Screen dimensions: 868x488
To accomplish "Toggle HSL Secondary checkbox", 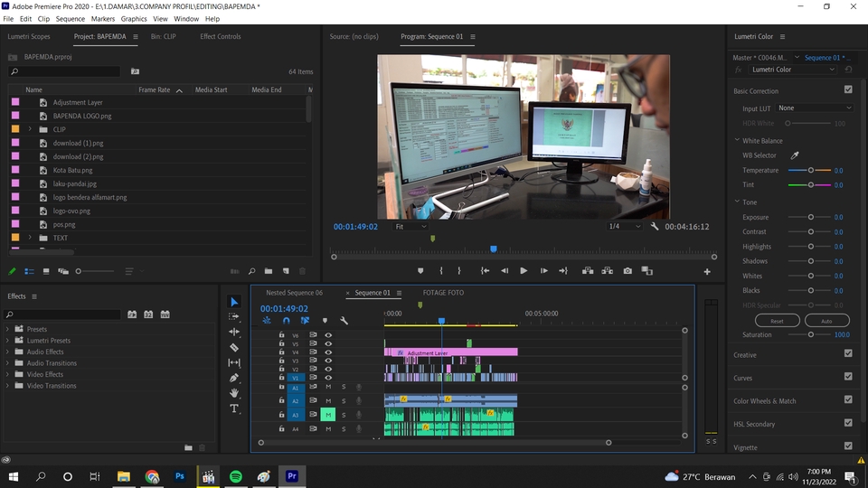I will coord(848,423).
